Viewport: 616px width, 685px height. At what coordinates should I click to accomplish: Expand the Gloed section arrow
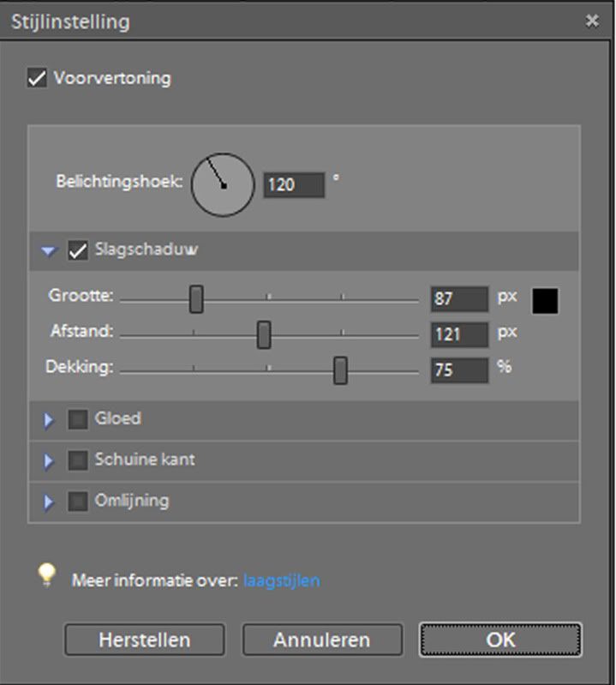(x=49, y=420)
